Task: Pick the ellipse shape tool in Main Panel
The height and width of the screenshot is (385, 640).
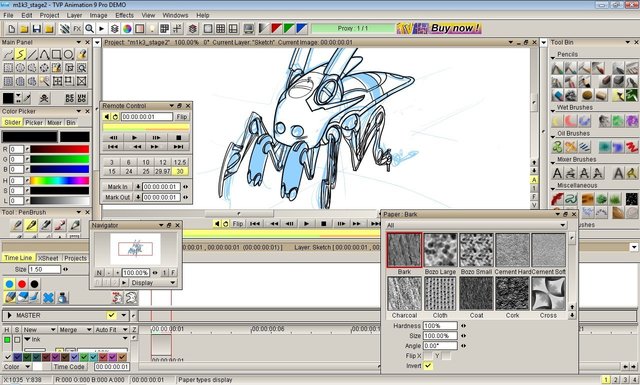Action: [69, 54]
